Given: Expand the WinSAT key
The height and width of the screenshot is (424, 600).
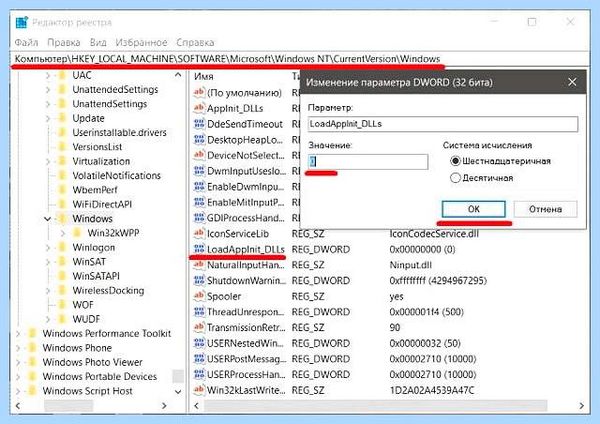Looking at the screenshot, I should (x=48, y=262).
